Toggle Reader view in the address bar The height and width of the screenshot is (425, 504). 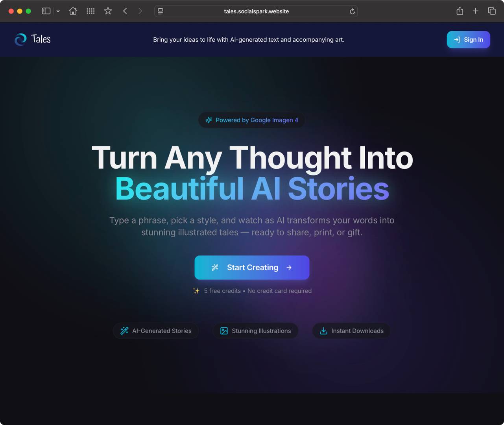[160, 11]
